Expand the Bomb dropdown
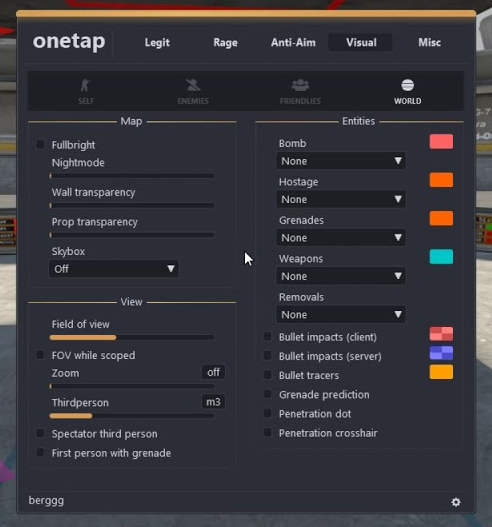492x527 pixels. pyautogui.click(x=341, y=161)
